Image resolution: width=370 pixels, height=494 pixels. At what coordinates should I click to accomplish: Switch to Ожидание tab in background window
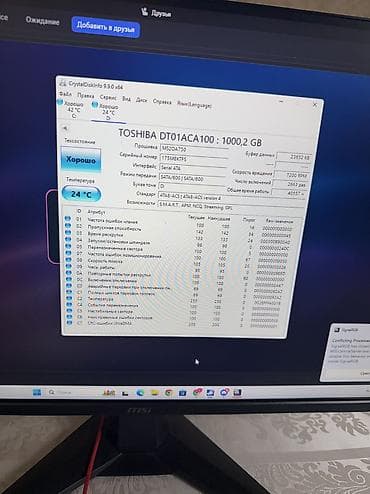pos(43,21)
